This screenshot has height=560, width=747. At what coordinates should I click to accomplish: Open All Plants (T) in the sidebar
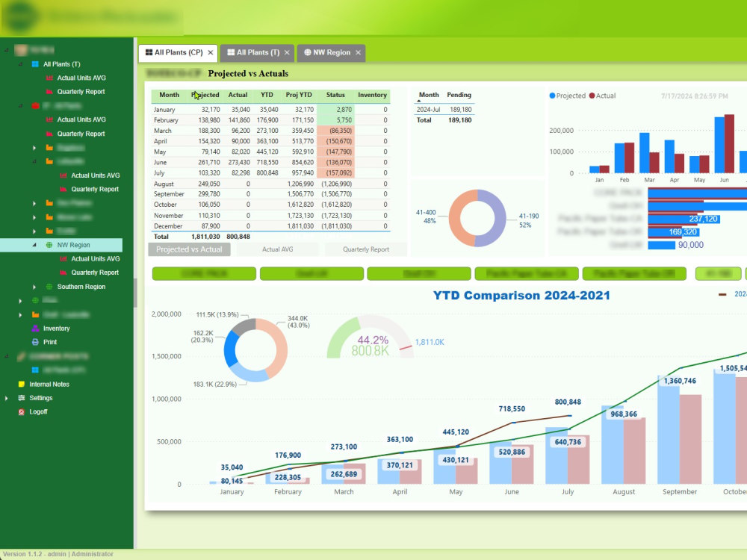pyautogui.click(x=61, y=63)
